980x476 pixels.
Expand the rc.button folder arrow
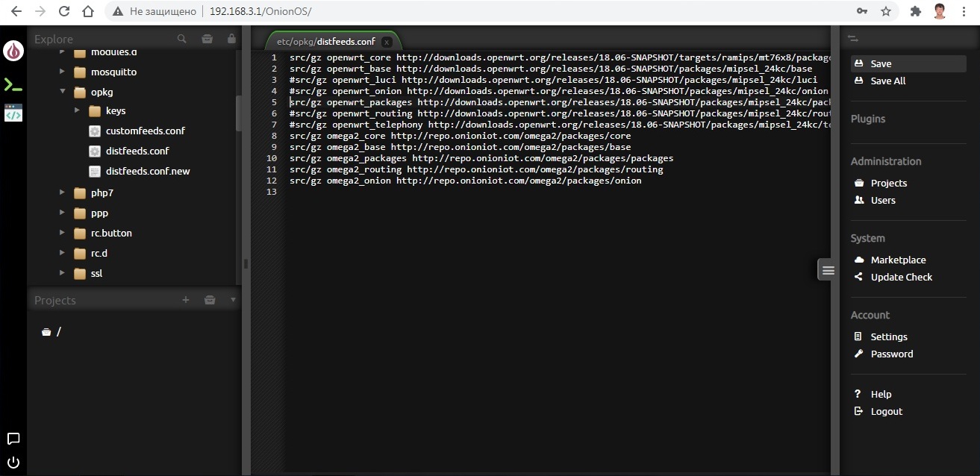[63, 233]
